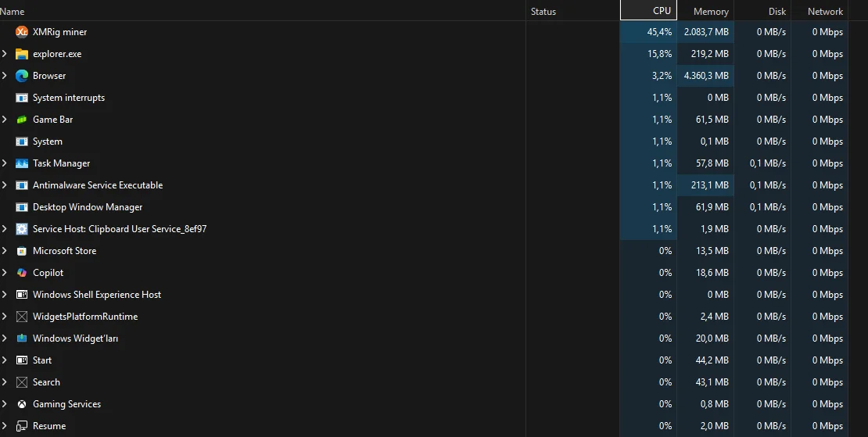
Task: Select the Antimalware Service Executable name
Action: (x=98, y=185)
